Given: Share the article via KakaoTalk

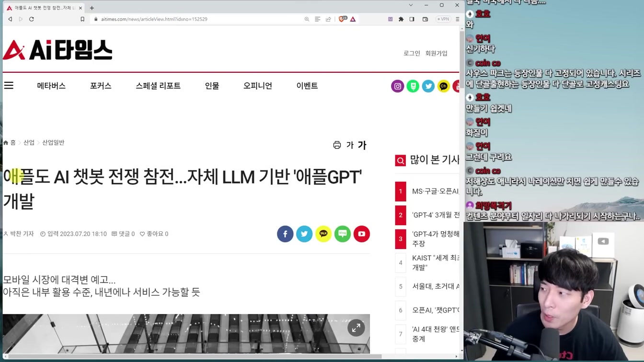Looking at the screenshot, I should (x=323, y=234).
